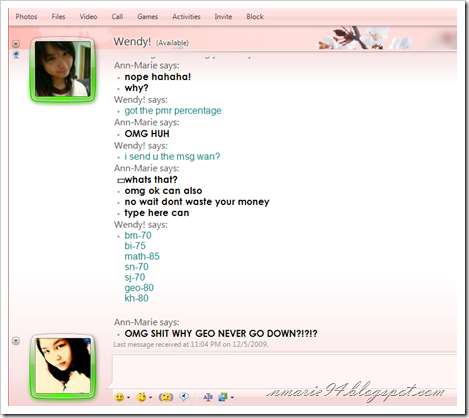This screenshot has width=469, height=418.
Task: Click the line 'geo-80'
Action: [139, 288]
